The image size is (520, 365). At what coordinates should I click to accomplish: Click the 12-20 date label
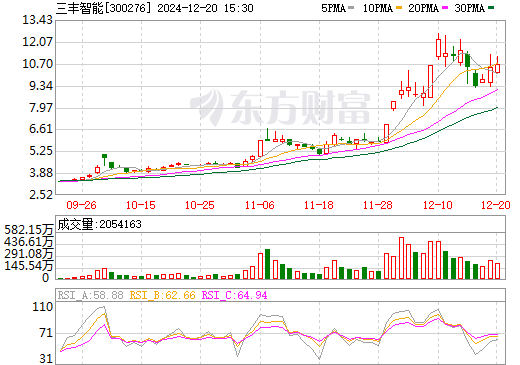coord(496,205)
